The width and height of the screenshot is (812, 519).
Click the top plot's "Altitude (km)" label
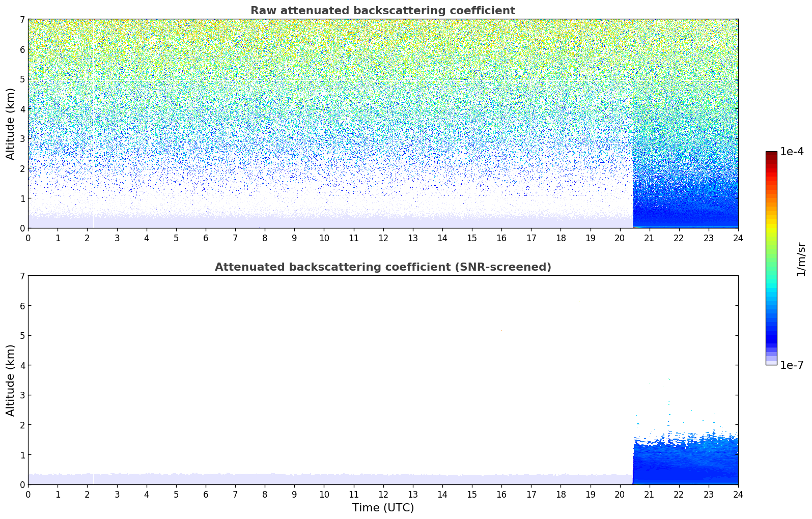pyautogui.click(x=11, y=124)
